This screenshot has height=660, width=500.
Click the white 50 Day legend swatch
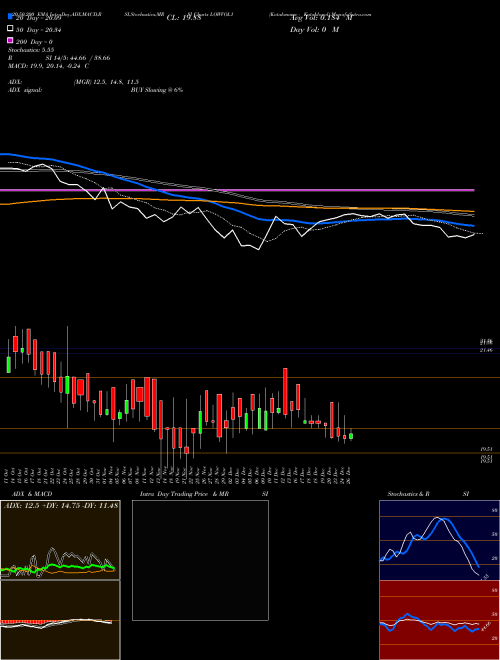tap(10, 29)
